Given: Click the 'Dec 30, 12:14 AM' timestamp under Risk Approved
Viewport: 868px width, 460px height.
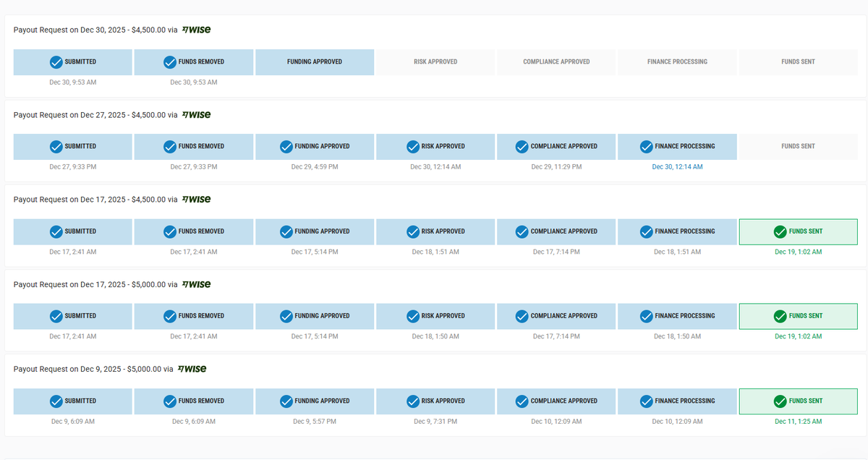Looking at the screenshot, I should tap(435, 167).
